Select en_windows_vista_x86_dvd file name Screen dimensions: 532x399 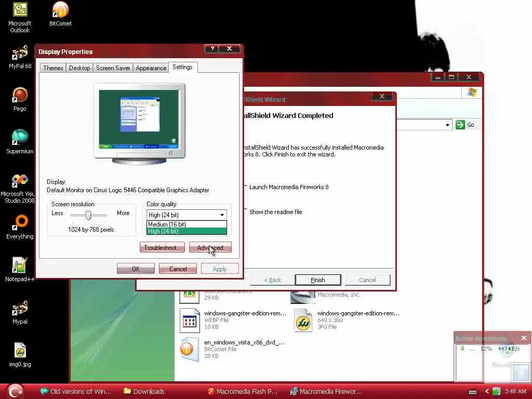tap(244, 342)
